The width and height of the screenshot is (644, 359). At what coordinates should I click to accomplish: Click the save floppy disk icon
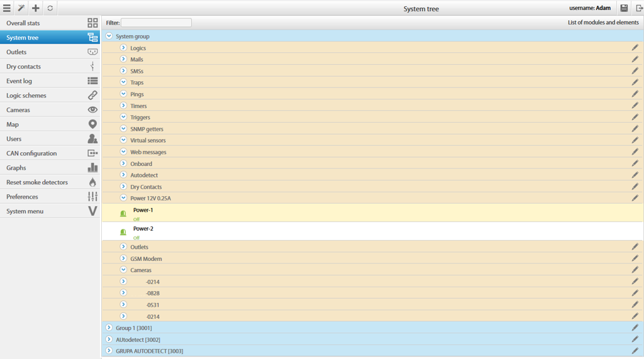click(x=624, y=8)
